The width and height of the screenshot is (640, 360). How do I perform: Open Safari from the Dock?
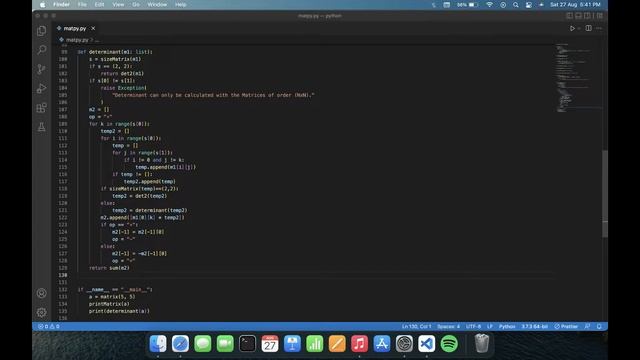pyautogui.click(x=180, y=344)
